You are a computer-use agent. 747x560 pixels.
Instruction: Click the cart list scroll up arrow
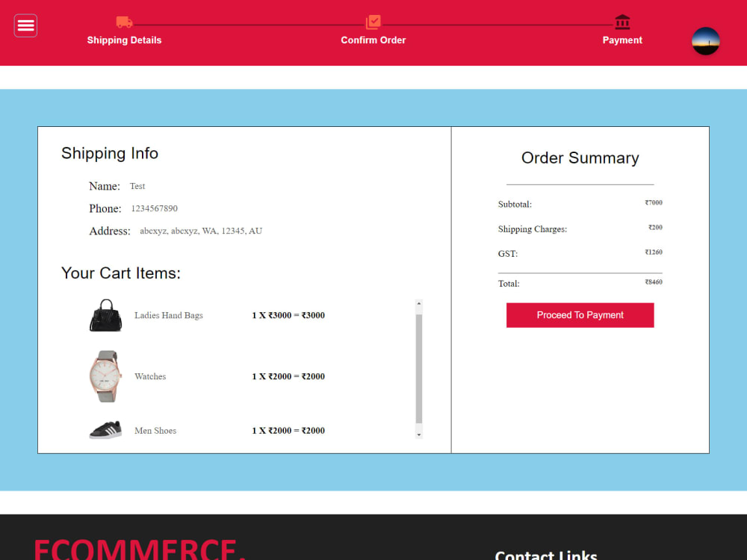click(x=419, y=304)
